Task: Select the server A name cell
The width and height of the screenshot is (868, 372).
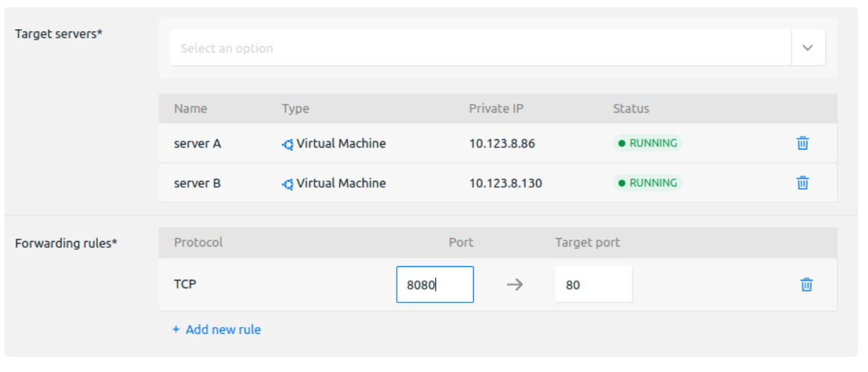Action: [197, 144]
